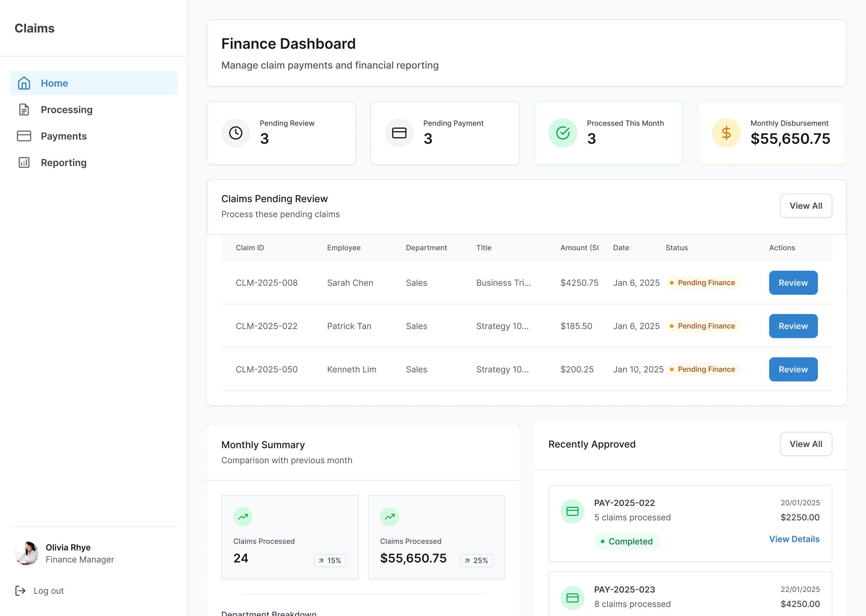The height and width of the screenshot is (616, 866).
Task: Click the Processed This Month checkmark icon
Action: [563, 133]
